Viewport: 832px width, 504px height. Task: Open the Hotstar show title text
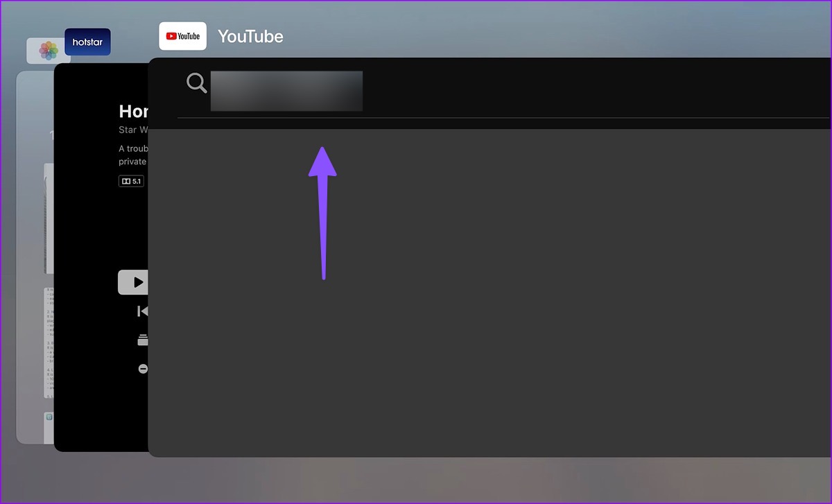pos(133,112)
